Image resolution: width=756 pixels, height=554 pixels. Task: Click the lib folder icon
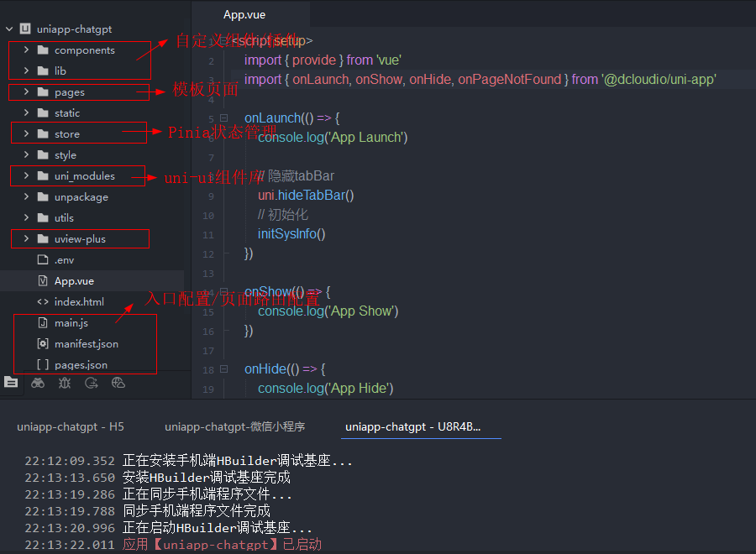click(x=43, y=71)
